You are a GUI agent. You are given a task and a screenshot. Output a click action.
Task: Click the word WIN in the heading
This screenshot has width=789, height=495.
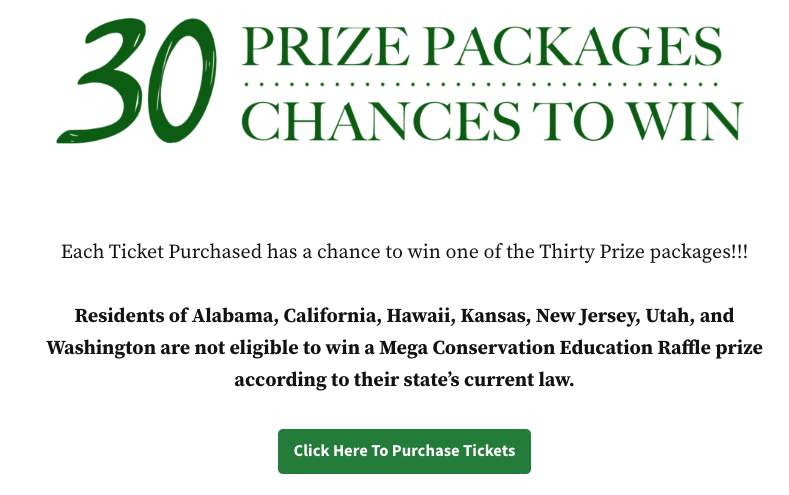click(686, 121)
